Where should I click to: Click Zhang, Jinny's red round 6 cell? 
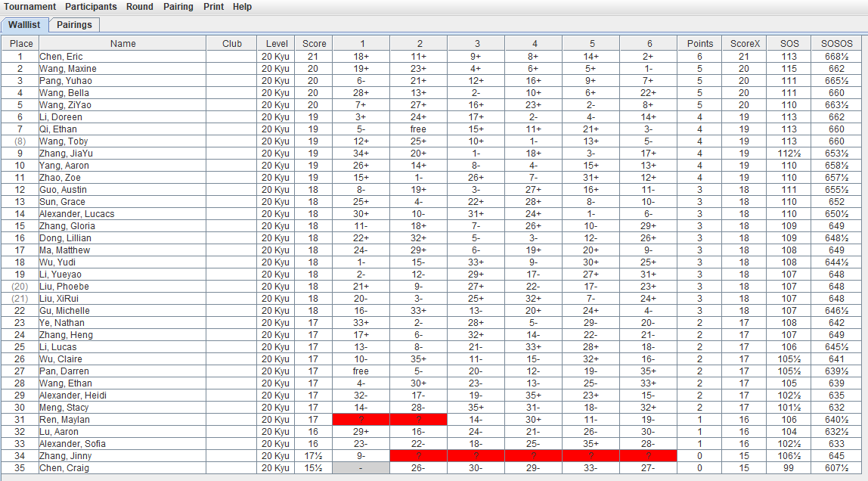pyautogui.click(x=649, y=456)
